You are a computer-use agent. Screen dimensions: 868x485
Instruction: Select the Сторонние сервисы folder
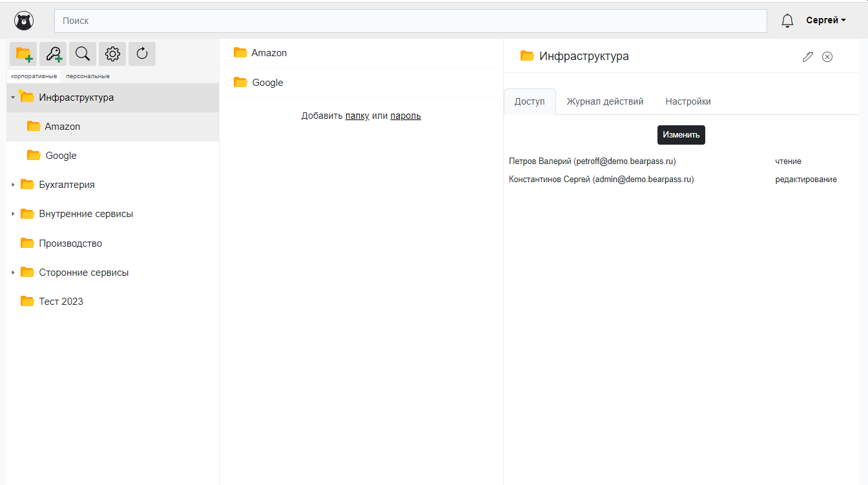pos(113,273)
